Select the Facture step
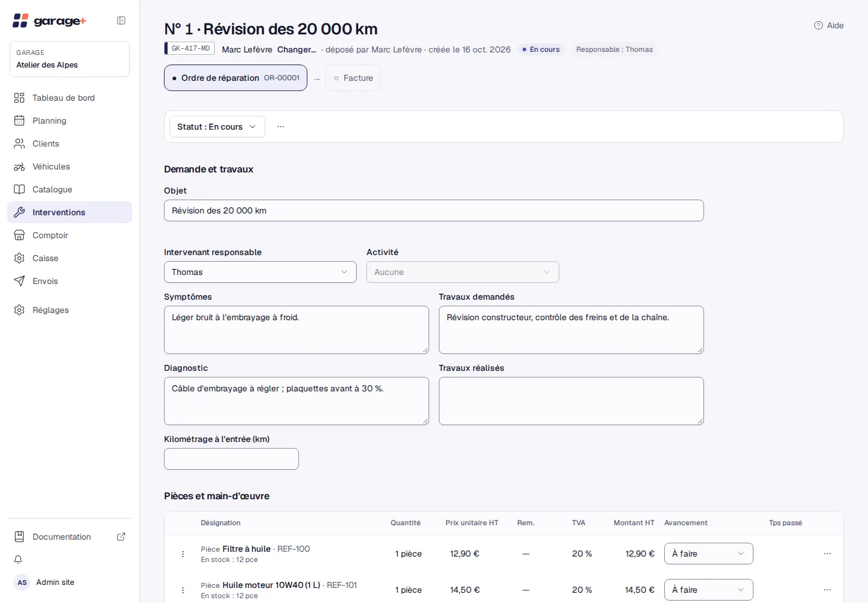 coord(353,78)
